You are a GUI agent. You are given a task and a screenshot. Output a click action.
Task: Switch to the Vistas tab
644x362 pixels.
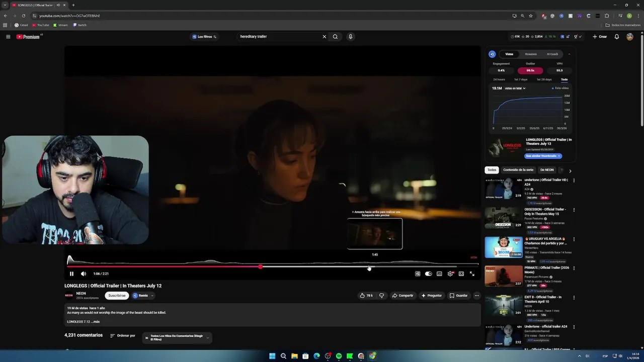point(509,54)
